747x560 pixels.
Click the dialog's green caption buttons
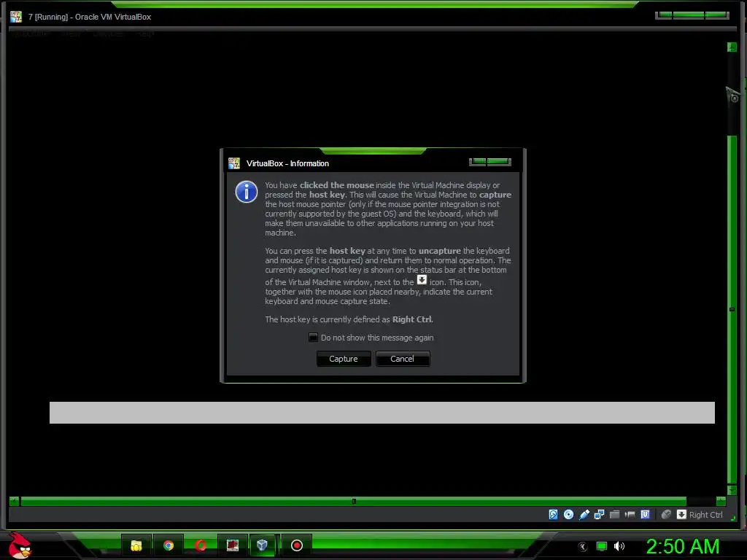point(490,162)
